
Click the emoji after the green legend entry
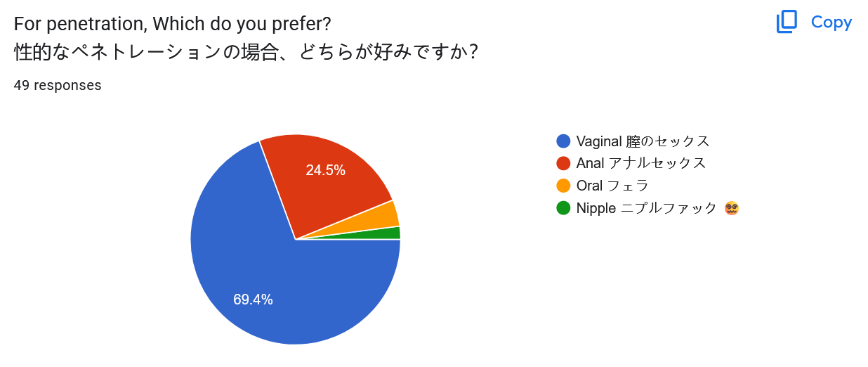(x=731, y=208)
